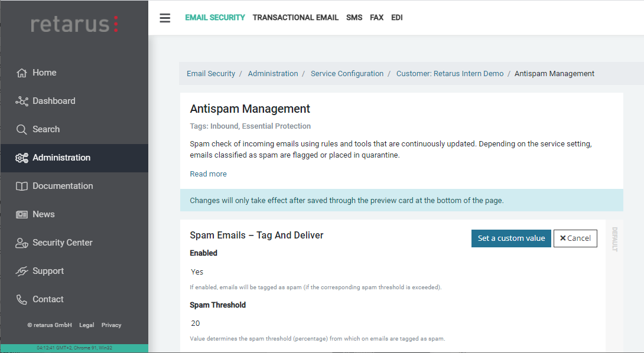Click the Search magnifier icon
The width and height of the screenshot is (644, 353).
point(22,130)
